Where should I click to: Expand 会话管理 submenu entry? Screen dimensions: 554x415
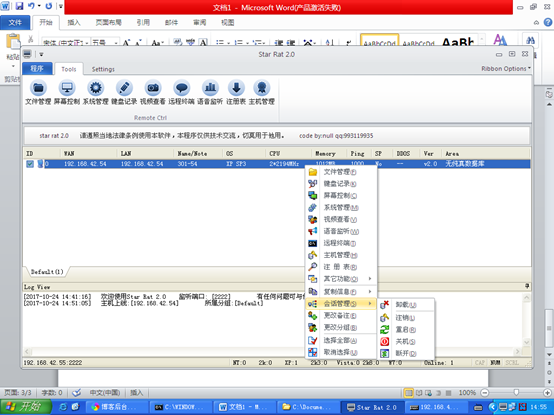[x=341, y=304]
